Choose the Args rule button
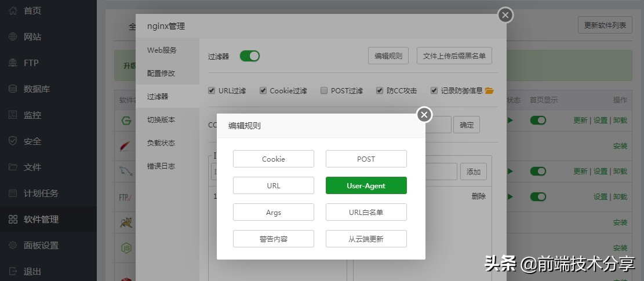644x281 pixels. point(274,212)
